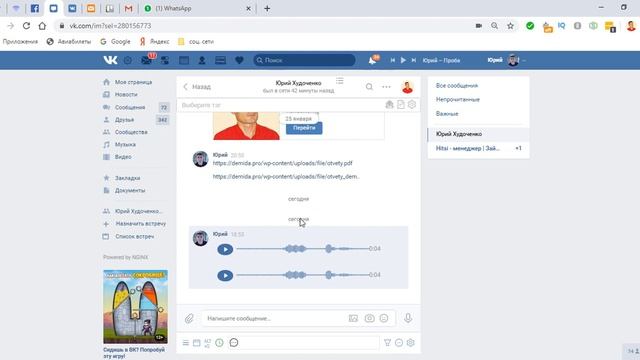The height and width of the screenshot is (360, 640).
Task: Click camera icon in message box
Action: [369, 318]
